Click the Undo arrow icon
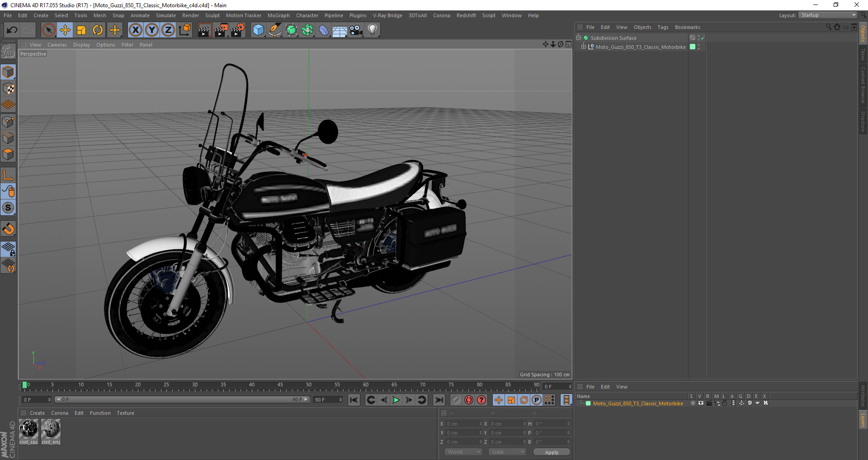Image resolution: width=868 pixels, height=460 pixels. [12, 30]
